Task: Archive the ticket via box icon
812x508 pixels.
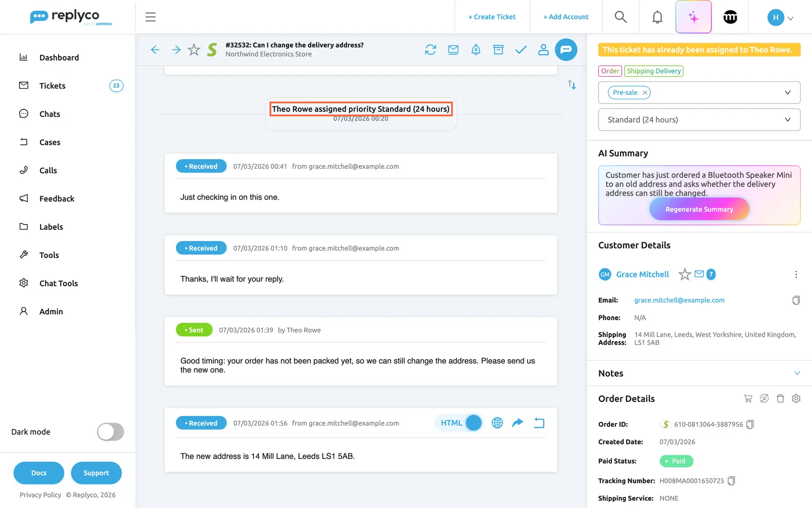Action: 498,50
